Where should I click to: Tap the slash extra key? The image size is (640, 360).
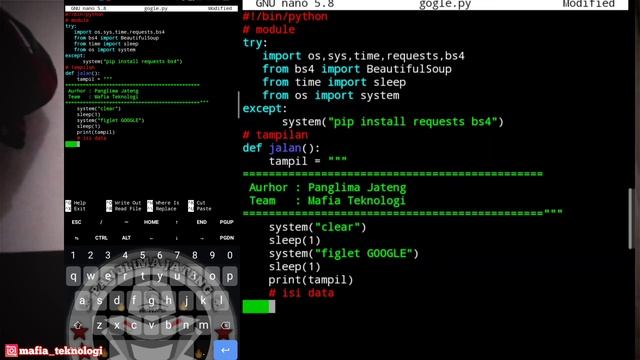click(x=101, y=222)
